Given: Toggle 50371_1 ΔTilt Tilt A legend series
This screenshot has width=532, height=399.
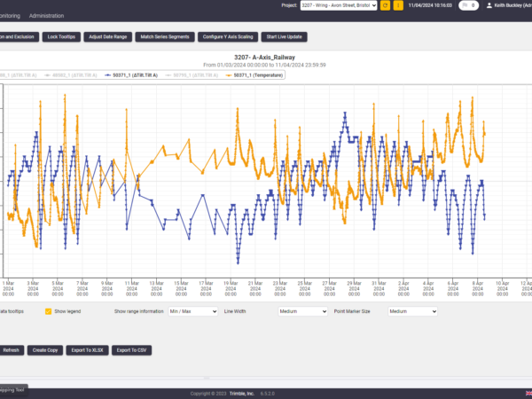Looking at the screenshot, I should [131, 75].
